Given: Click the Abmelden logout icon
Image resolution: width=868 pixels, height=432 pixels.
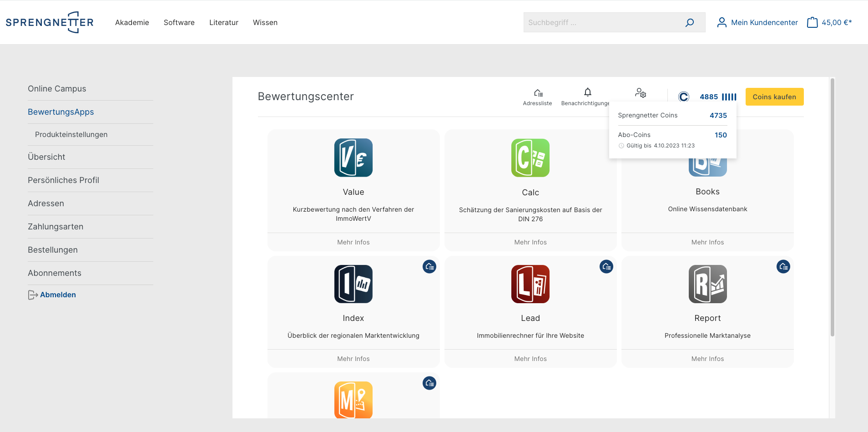Looking at the screenshot, I should (33, 295).
